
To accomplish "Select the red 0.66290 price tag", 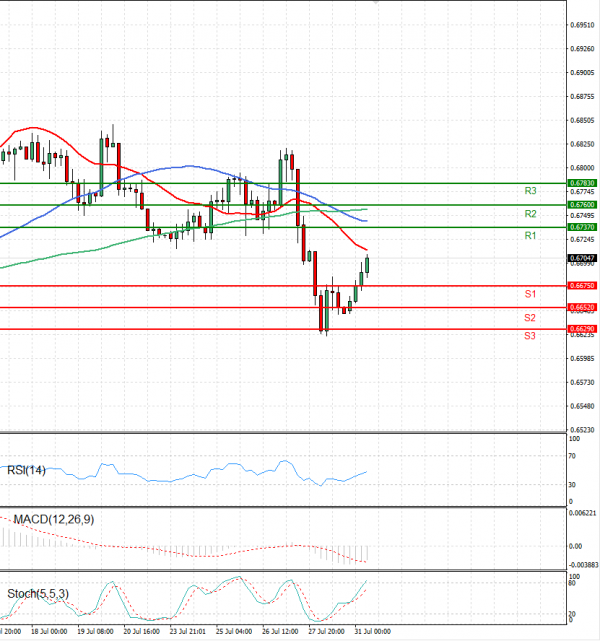I will 582,329.
